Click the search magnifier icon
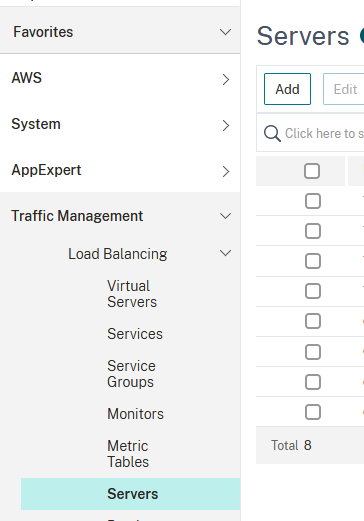364x521 pixels. click(x=272, y=134)
